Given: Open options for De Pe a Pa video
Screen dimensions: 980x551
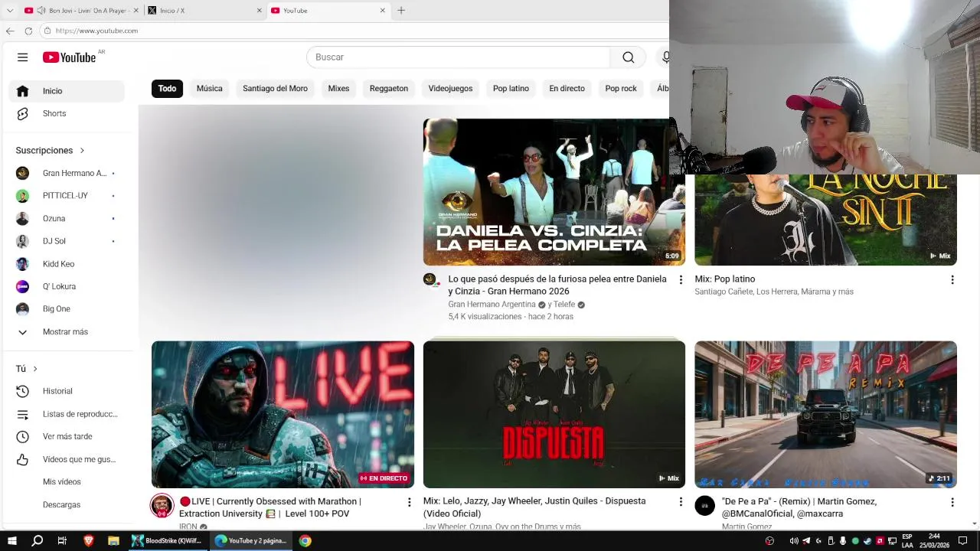Looking at the screenshot, I should pos(952,502).
